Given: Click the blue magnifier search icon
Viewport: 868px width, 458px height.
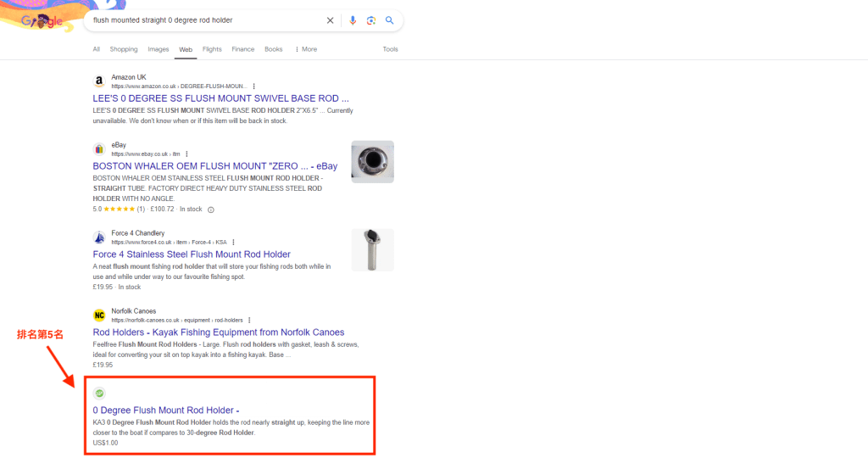Looking at the screenshot, I should tap(390, 20).
